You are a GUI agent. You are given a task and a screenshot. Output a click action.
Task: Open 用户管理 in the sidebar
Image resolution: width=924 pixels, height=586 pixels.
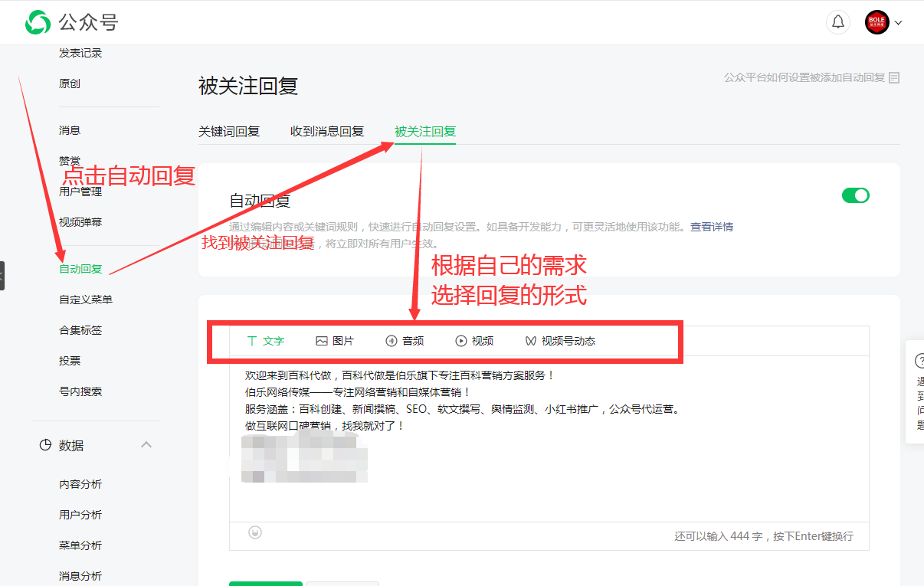(x=80, y=192)
